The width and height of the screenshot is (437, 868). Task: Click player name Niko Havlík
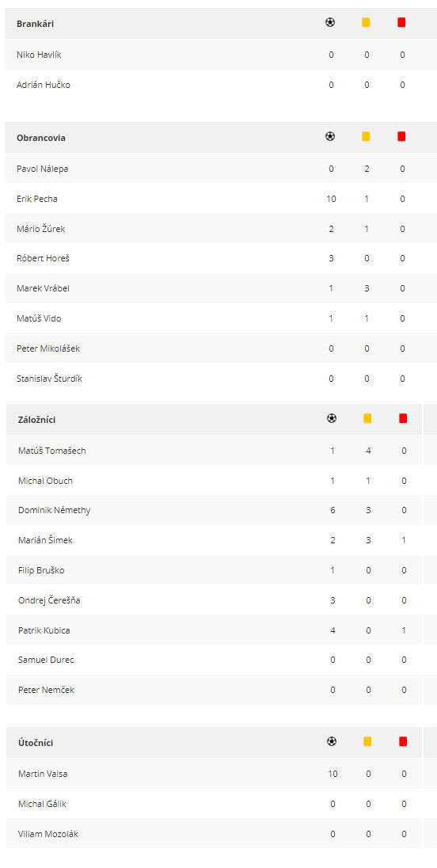[36, 55]
